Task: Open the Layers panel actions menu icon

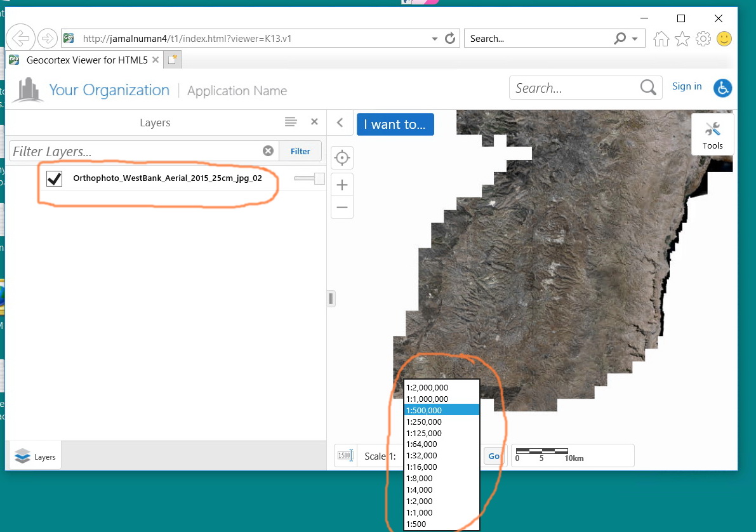Action: [x=290, y=122]
